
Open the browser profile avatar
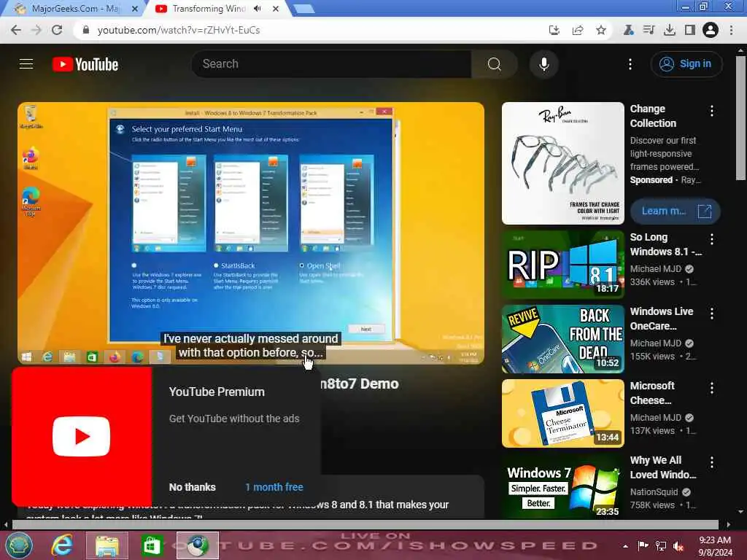711,30
